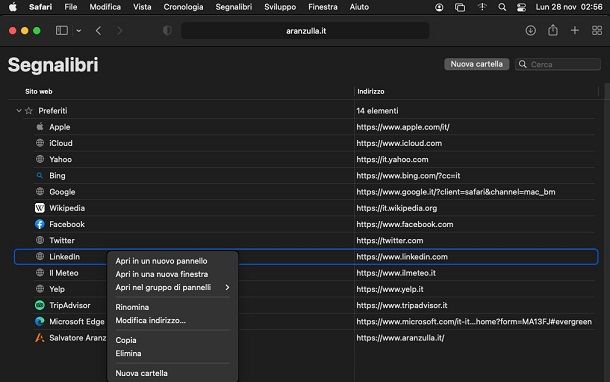Select the https://www.apple.com/it/ address
610x382 pixels.
coord(403,127)
